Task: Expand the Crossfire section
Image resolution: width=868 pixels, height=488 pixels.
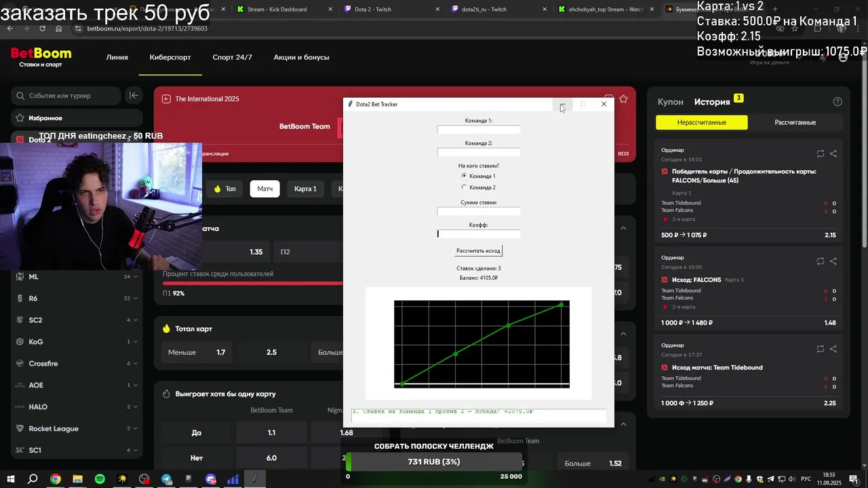Action: point(136,363)
